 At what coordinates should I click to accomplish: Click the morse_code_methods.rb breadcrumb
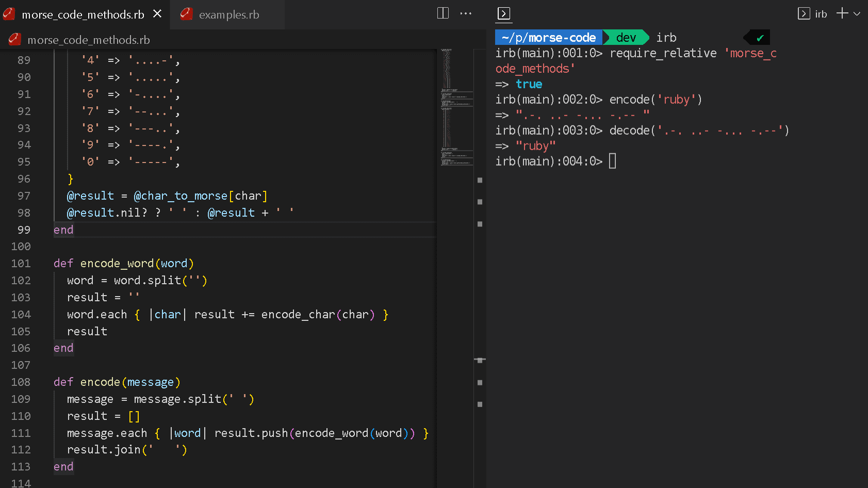pos(89,40)
